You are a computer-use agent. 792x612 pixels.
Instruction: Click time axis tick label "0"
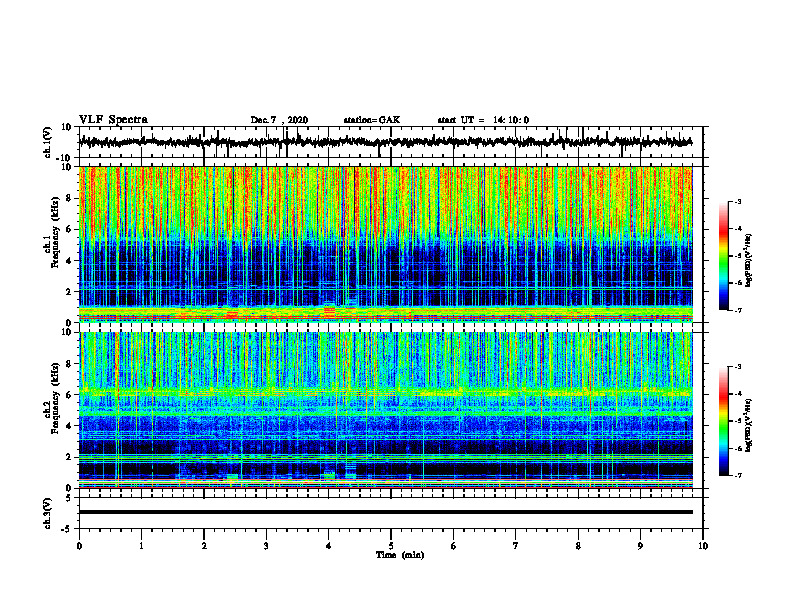click(x=79, y=546)
